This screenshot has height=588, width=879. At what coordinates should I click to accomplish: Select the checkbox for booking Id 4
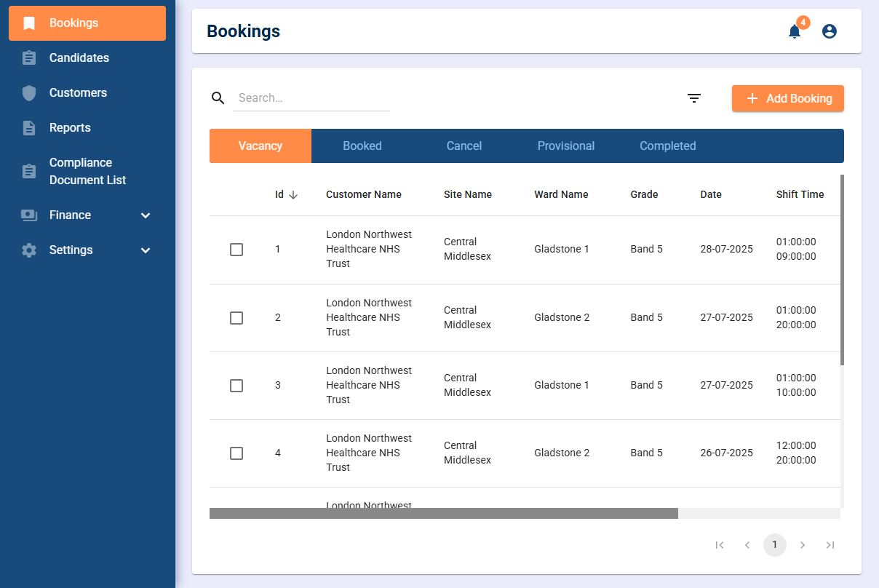(236, 453)
